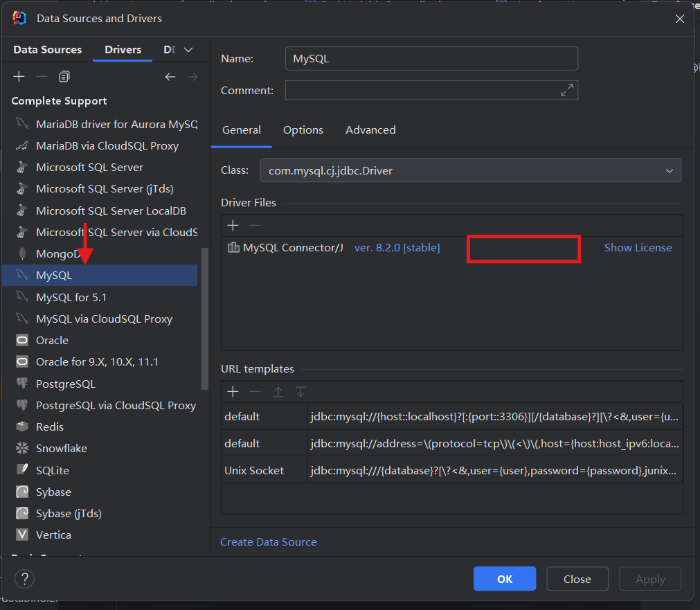Click the driver list scrollbar

[205, 319]
